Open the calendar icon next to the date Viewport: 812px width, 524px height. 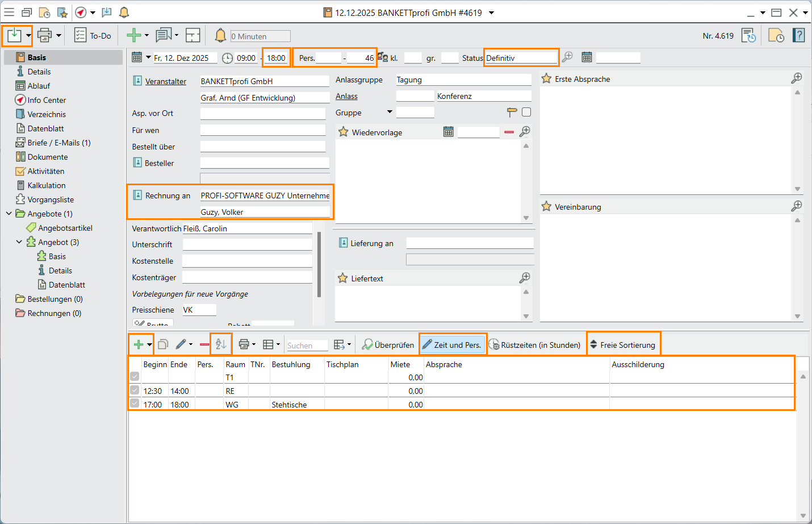pos(137,57)
